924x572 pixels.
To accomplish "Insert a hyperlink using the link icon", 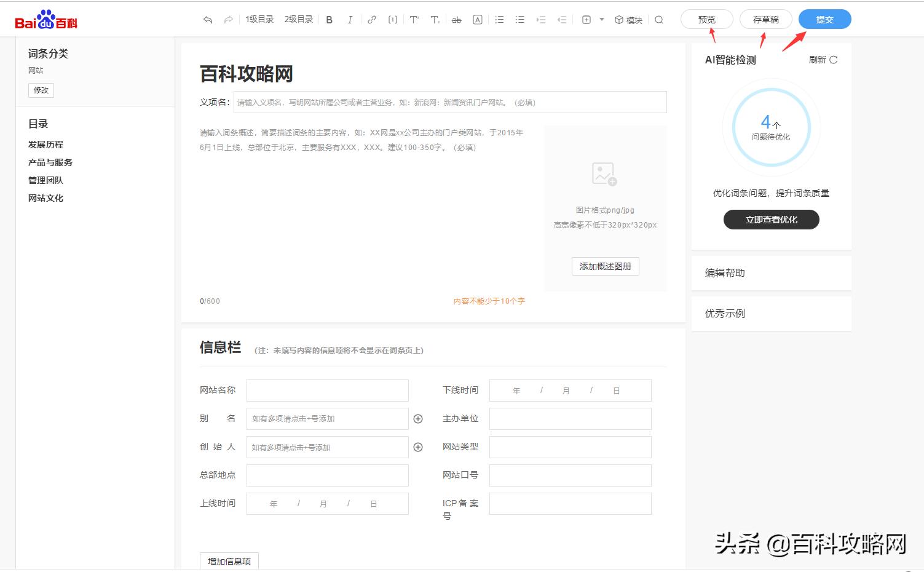I will point(371,19).
